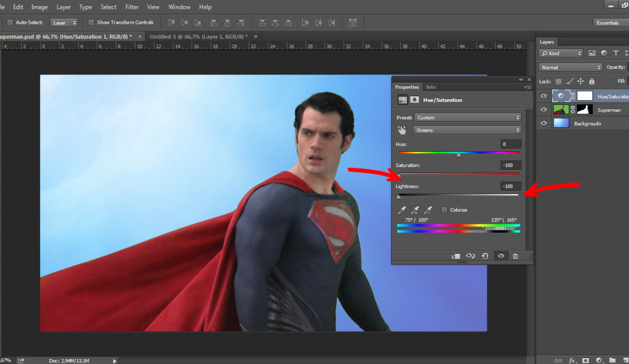Open the Normal blend mode dropdown
The image size is (629, 364).
pos(570,67)
